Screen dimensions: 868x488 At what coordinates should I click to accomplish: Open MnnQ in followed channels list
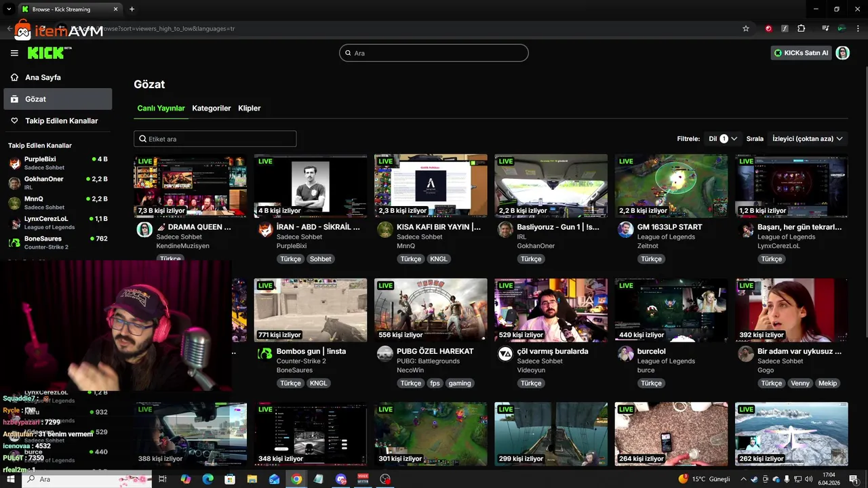(x=58, y=203)
